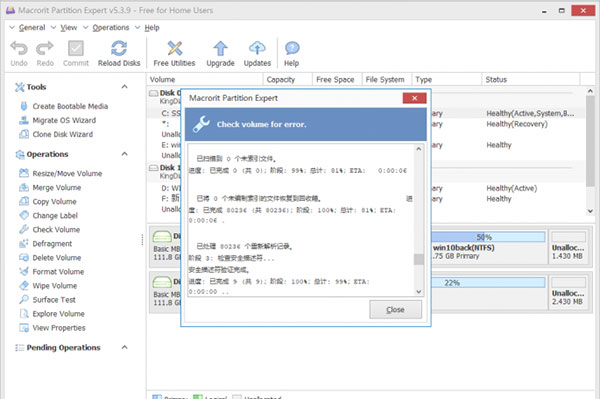Collapse the Operations section chevron
600x399 pixels.
pos(124,154)
